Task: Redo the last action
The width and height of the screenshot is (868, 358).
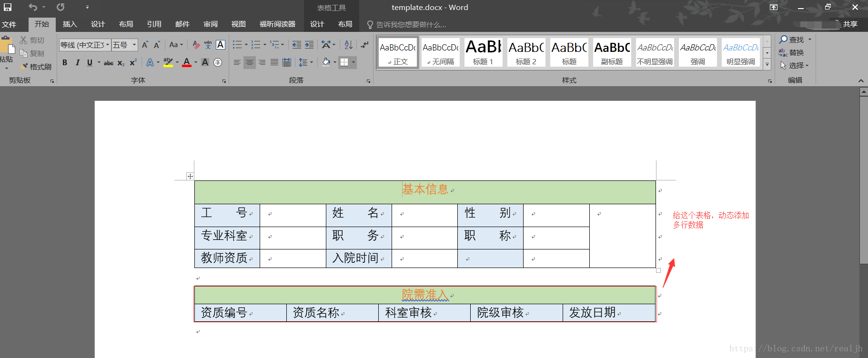Action: [x=61, y=7]
